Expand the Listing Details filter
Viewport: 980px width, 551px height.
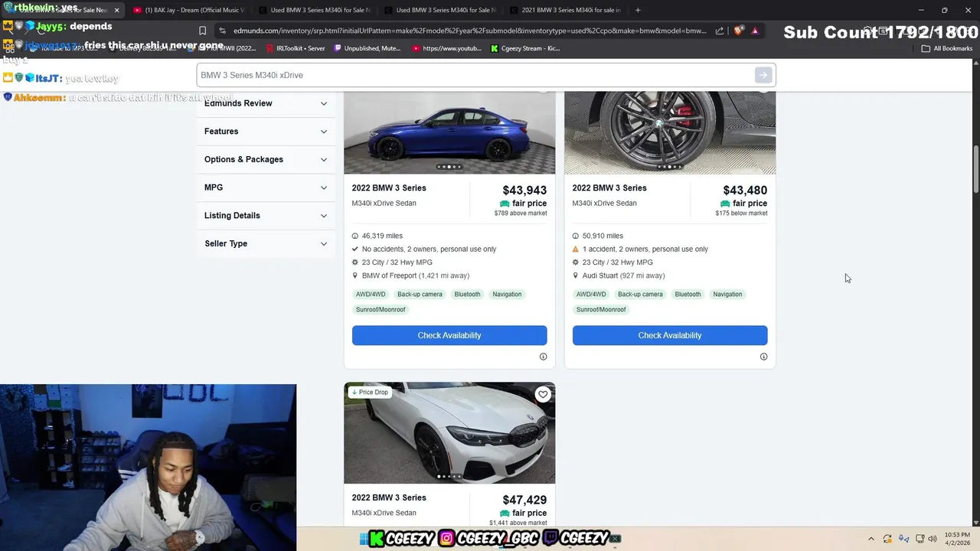[x=266, y=216]
